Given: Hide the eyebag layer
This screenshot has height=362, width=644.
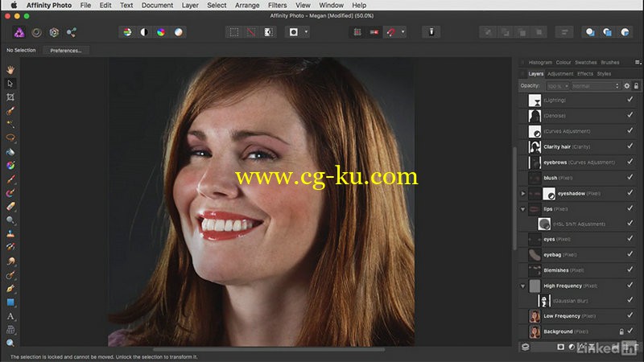Looking at the screenshot, I should click(630, 254).
